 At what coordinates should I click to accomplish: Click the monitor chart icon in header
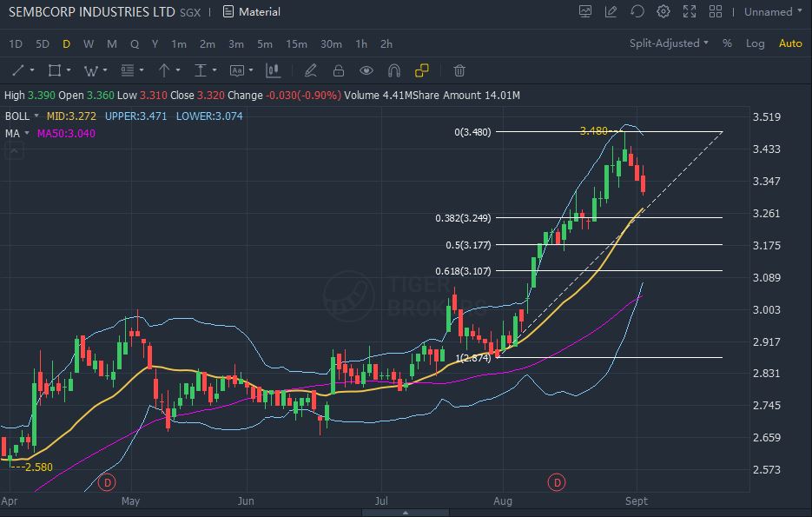tap(585, 11)
